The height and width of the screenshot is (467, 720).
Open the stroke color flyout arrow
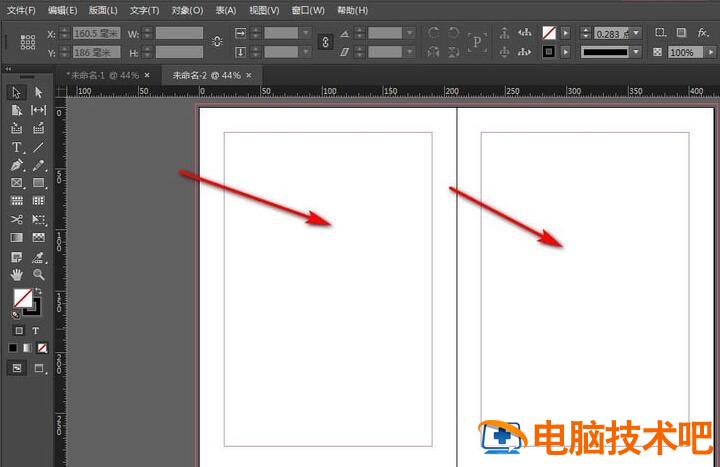(x=566, y=52)
